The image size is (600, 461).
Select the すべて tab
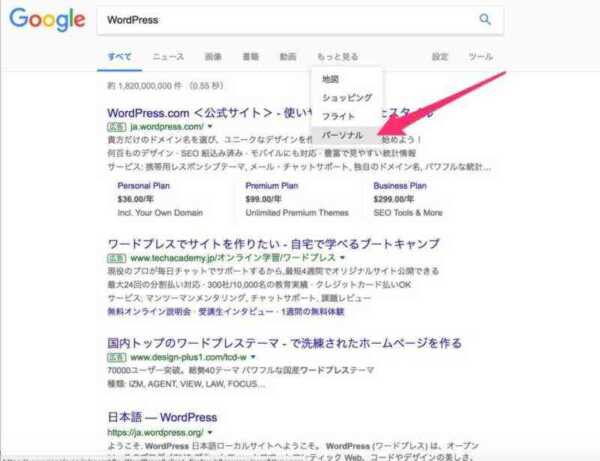click(119, 57)
